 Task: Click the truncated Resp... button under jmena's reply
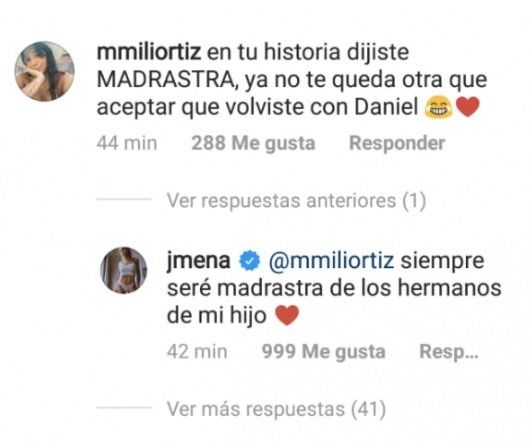(449, 352)
